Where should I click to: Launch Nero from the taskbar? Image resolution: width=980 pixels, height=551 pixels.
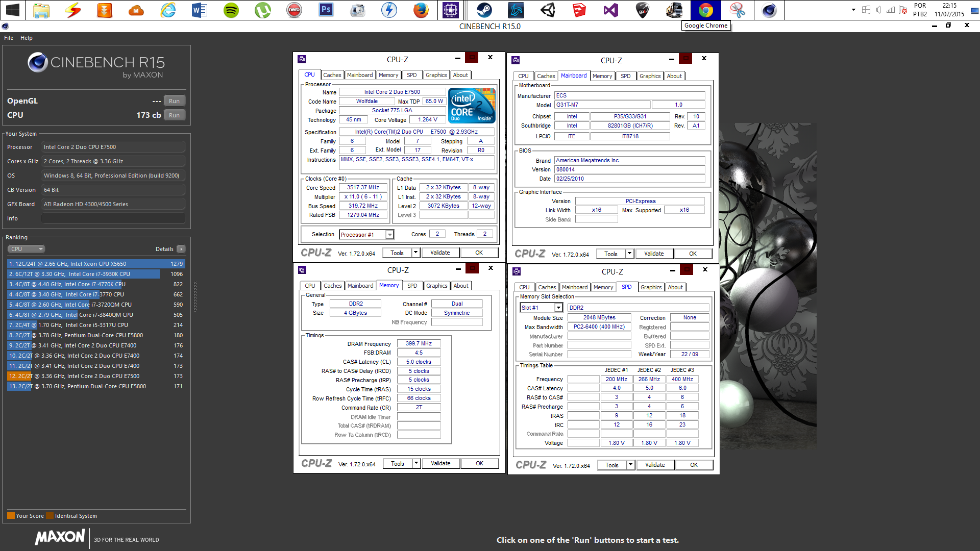295,10
